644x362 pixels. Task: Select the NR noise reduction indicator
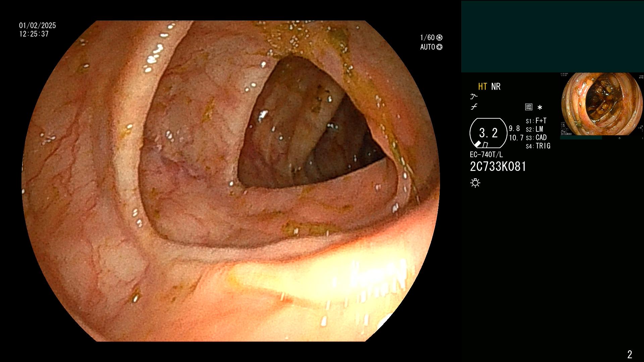point(496,87)
